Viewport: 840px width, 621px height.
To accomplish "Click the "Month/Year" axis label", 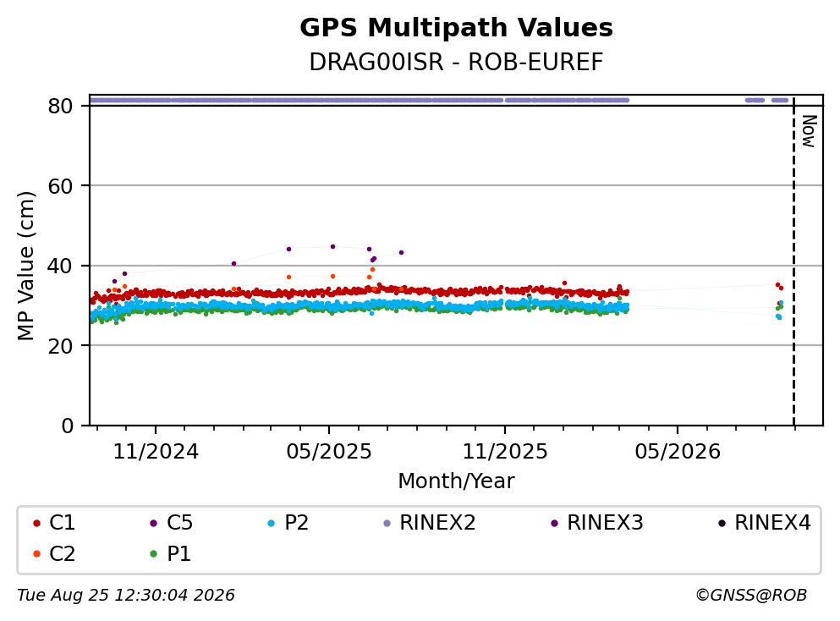I will [x=456, y=481].
